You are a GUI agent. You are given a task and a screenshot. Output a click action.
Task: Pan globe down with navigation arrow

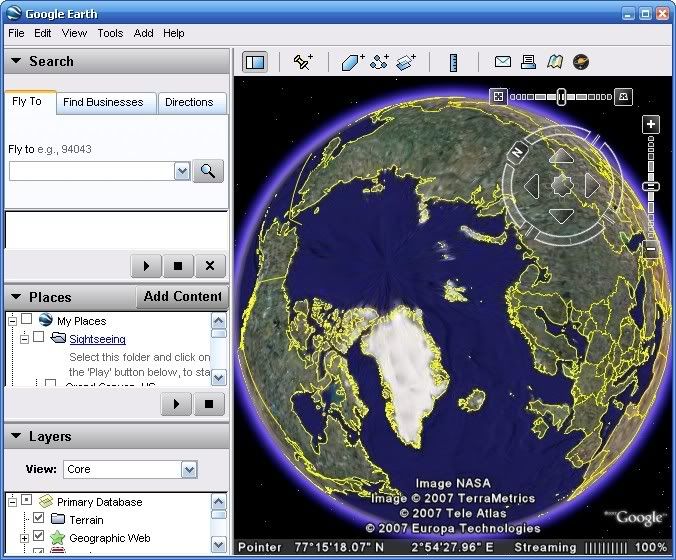pyautogui.click(x=561, y=216)
